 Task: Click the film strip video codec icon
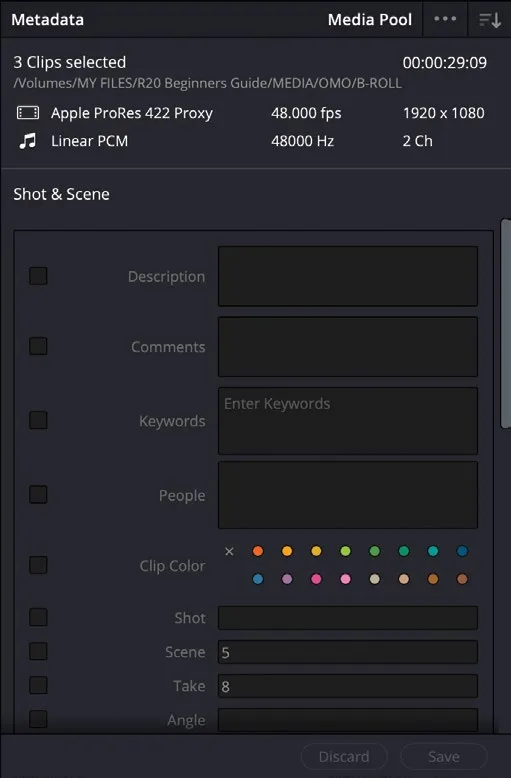pos(28,113)
